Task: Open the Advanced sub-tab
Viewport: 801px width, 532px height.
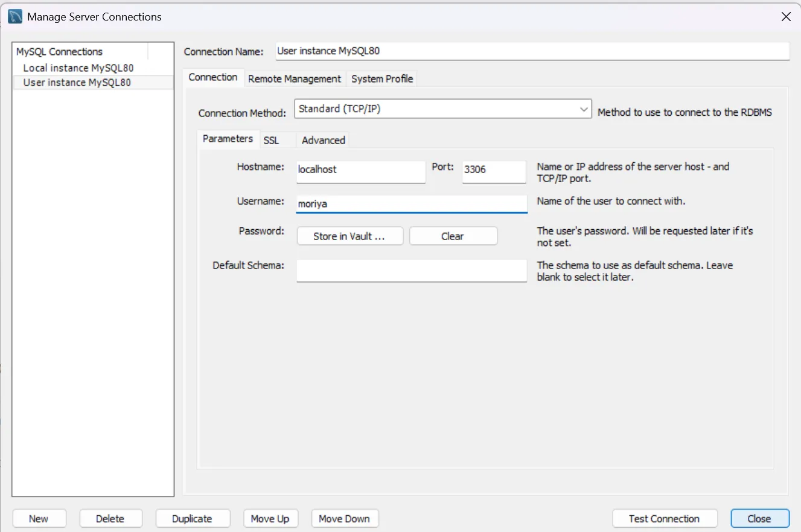Action: tap(324, 140)
